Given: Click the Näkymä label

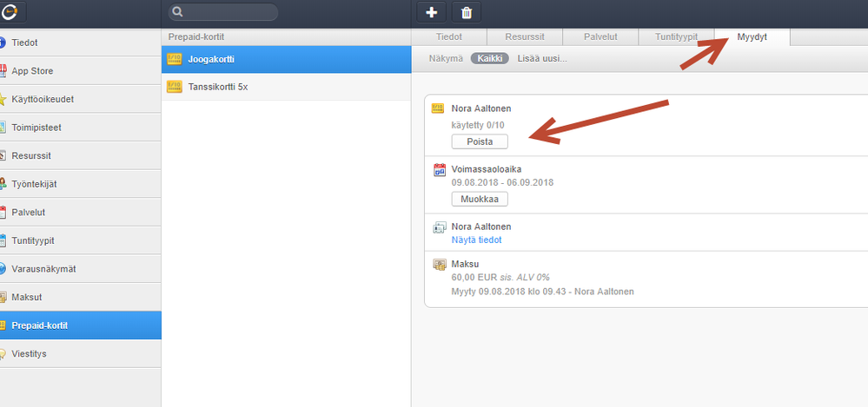Looking at the screenshot, I should (446, 59).
